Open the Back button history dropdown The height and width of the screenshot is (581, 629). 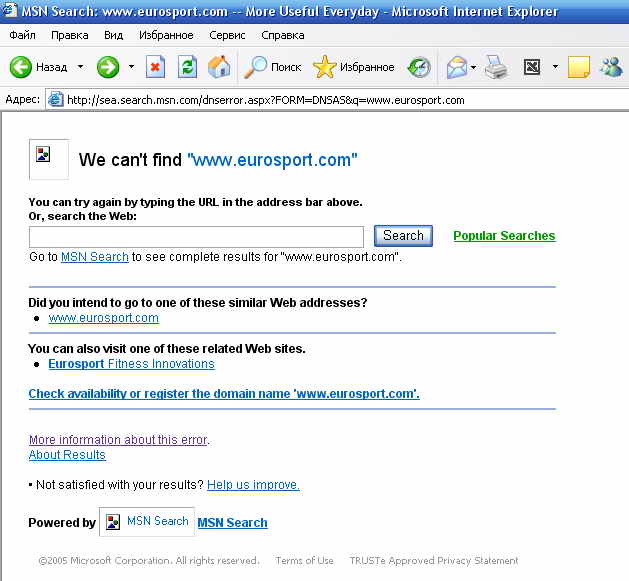coord(81,67)
